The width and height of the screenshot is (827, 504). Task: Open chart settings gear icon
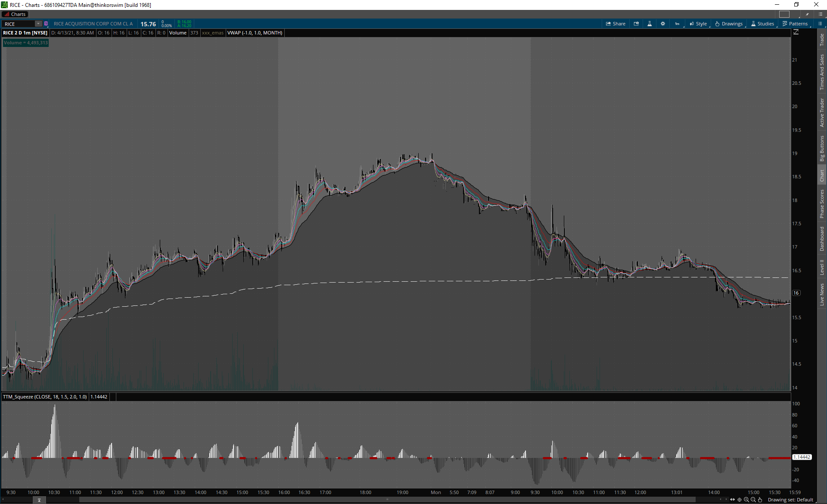click(x=663, y=24)
